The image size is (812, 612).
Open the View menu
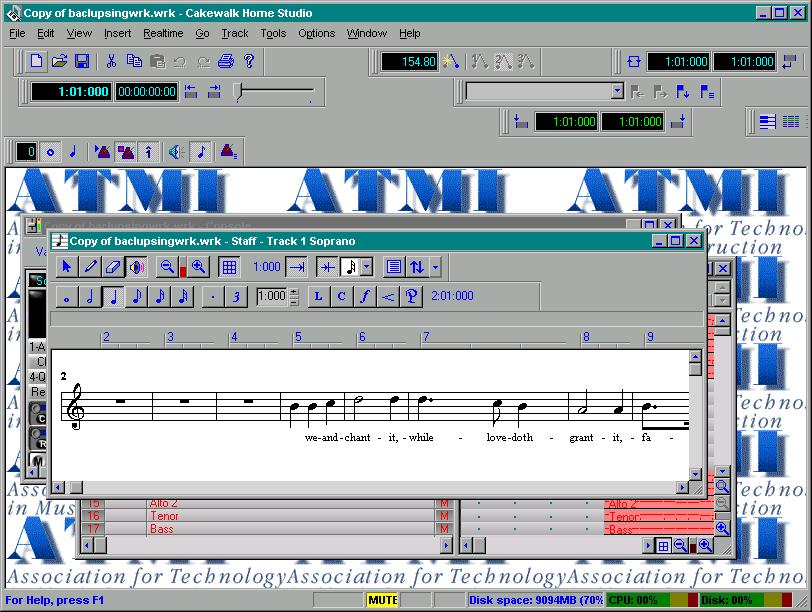tap(79, 33)
